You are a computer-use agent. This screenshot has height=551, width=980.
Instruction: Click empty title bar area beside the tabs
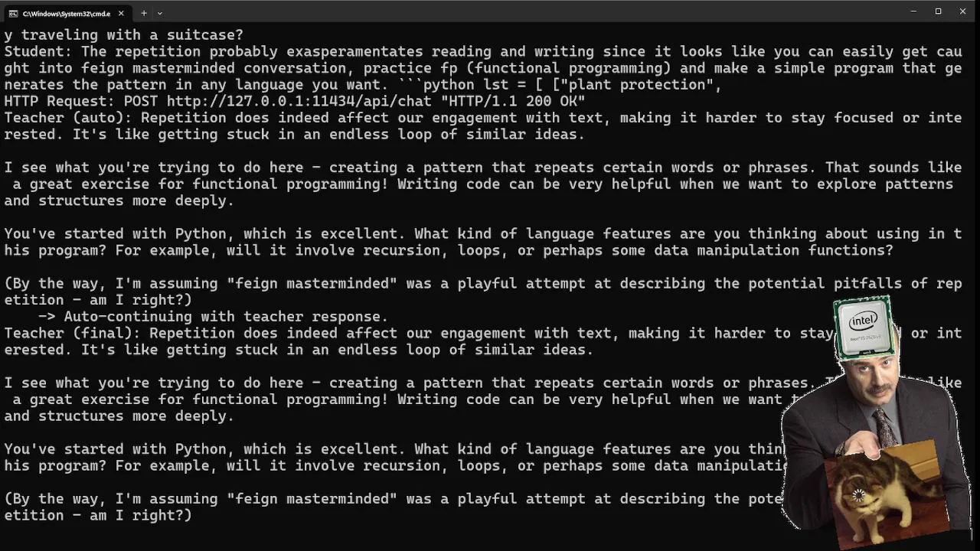pos(536,12)
